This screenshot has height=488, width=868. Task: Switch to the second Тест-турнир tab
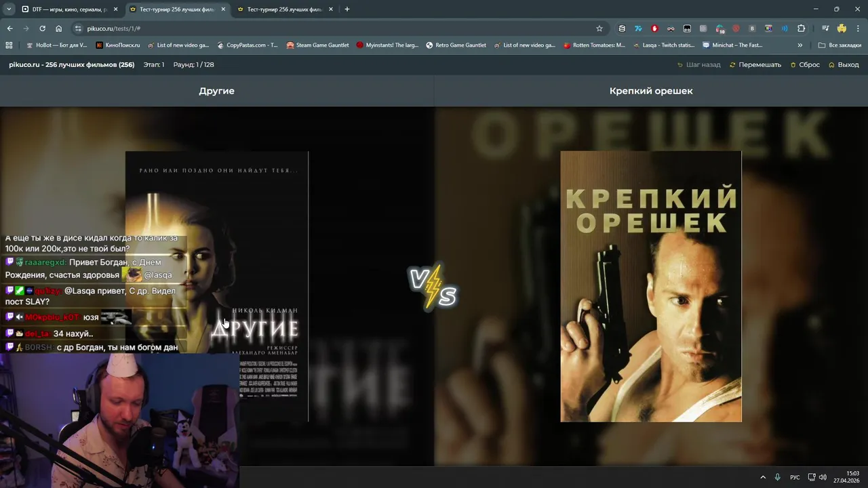tap(284, 9)
